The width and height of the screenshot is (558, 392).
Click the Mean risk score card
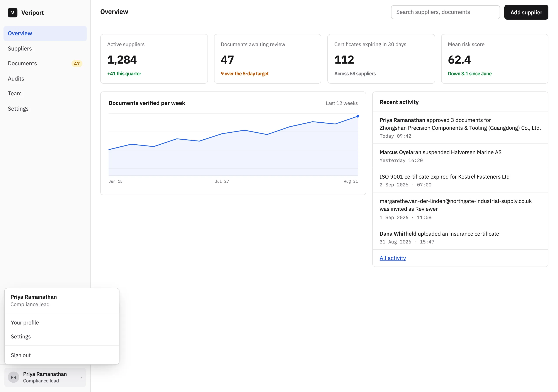[x=495, y=59]
